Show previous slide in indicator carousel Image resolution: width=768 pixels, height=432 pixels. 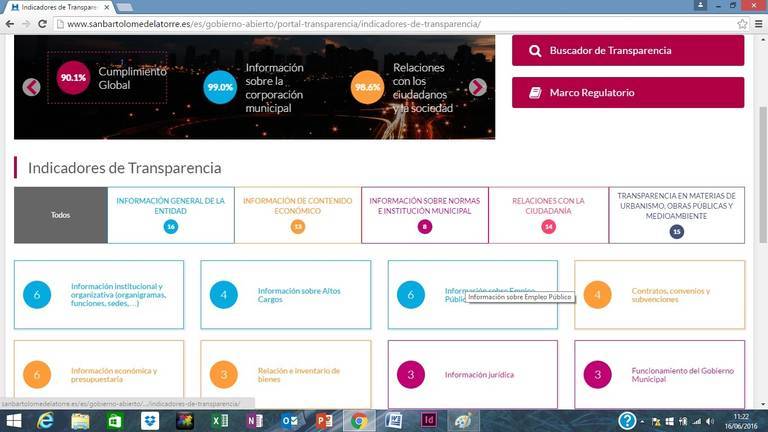(31, 87)
